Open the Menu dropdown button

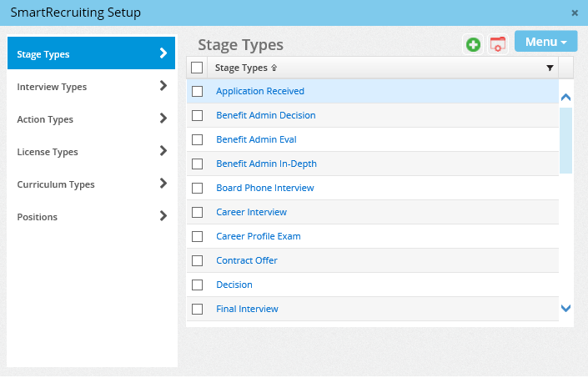545,42
